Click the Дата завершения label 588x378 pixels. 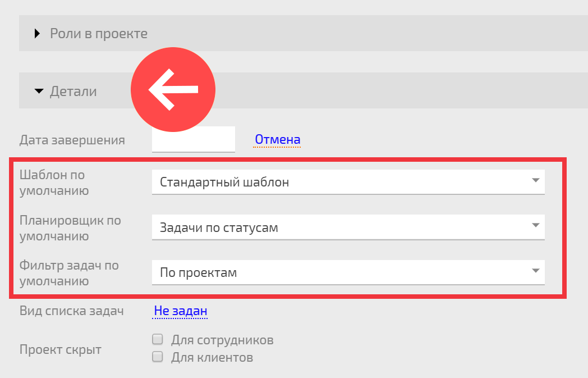click(x=72, y=140)
